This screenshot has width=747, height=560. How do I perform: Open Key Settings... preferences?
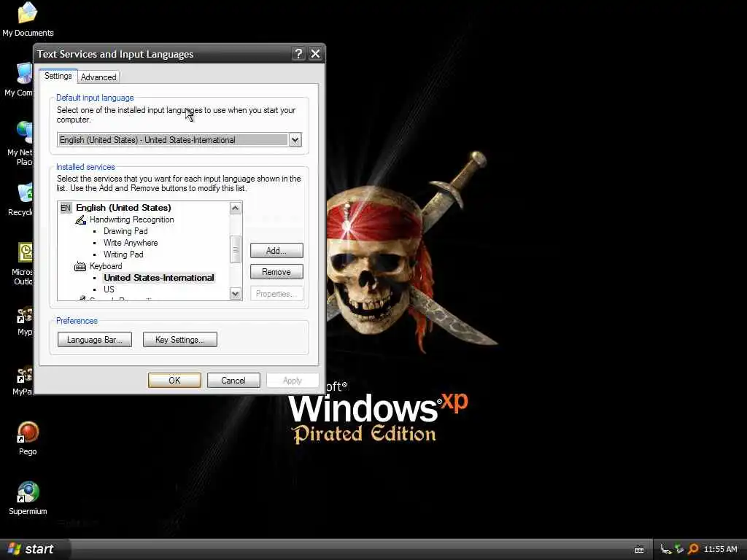click(x=179, y=340)
